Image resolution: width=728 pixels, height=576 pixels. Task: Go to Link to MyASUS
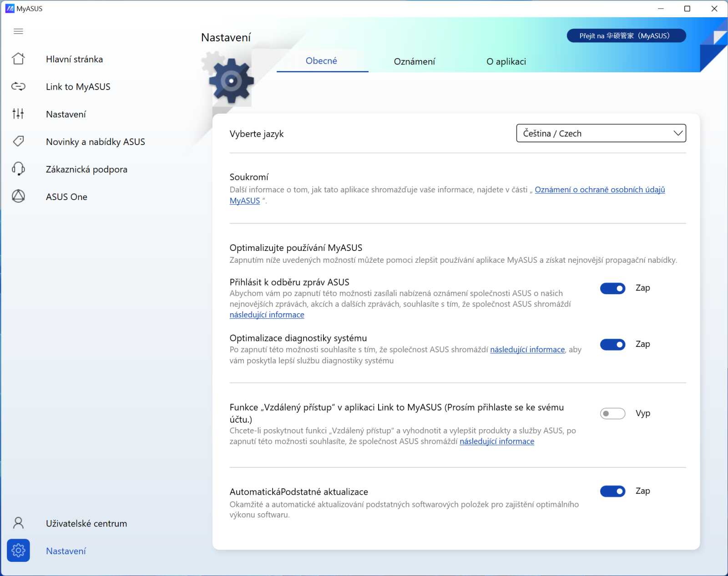pos(78,87)
